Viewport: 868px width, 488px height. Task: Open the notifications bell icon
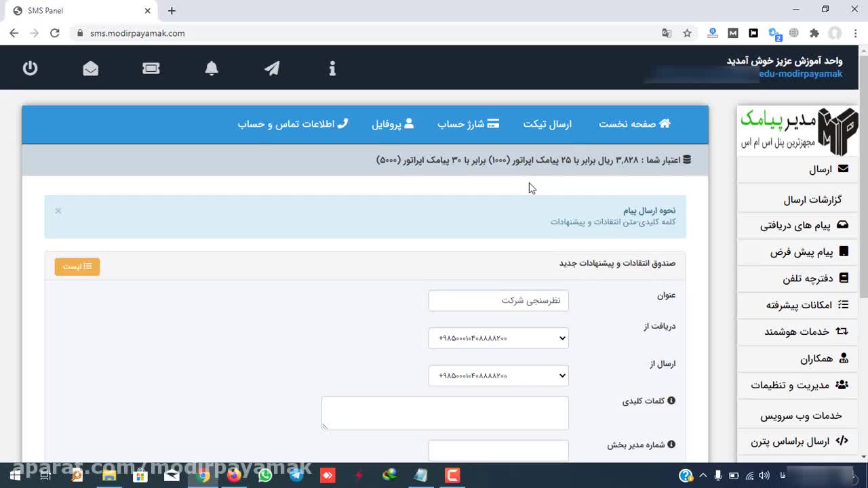point(212,68)
